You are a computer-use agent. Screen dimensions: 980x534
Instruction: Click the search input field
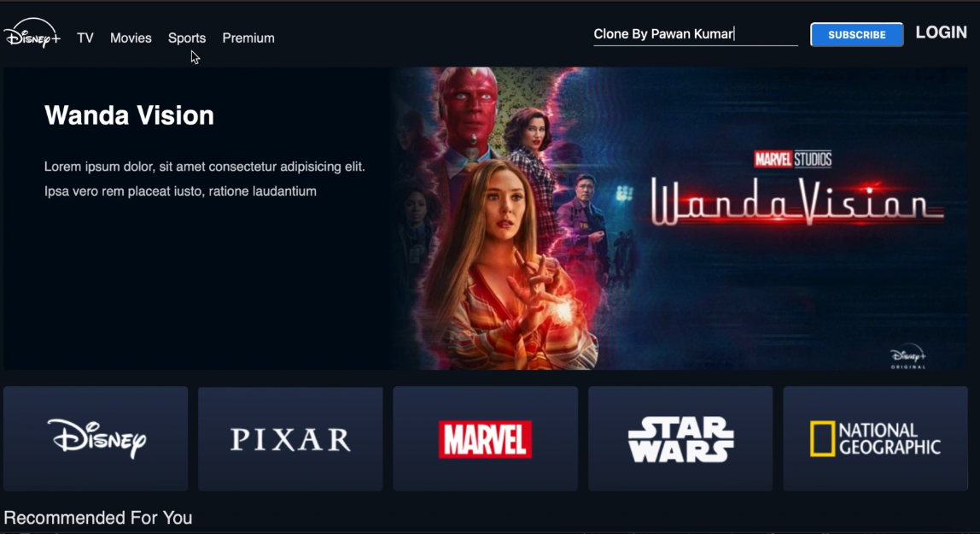point(696,34)
